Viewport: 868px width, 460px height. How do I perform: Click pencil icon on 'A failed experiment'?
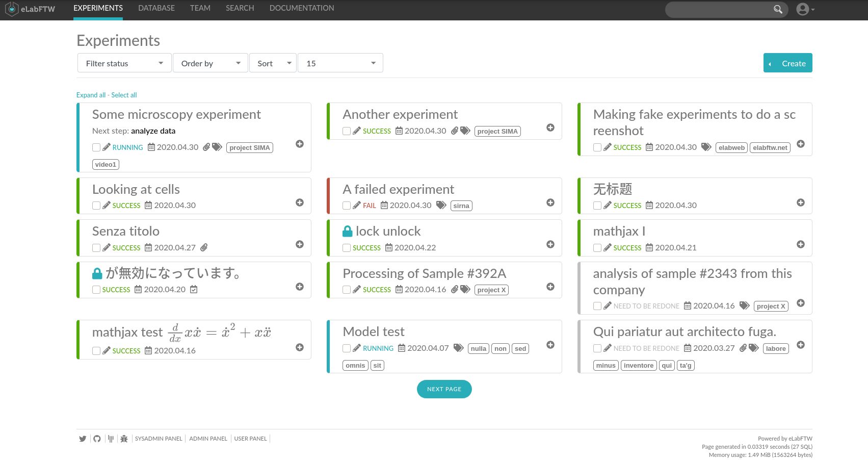click(357, 206)
